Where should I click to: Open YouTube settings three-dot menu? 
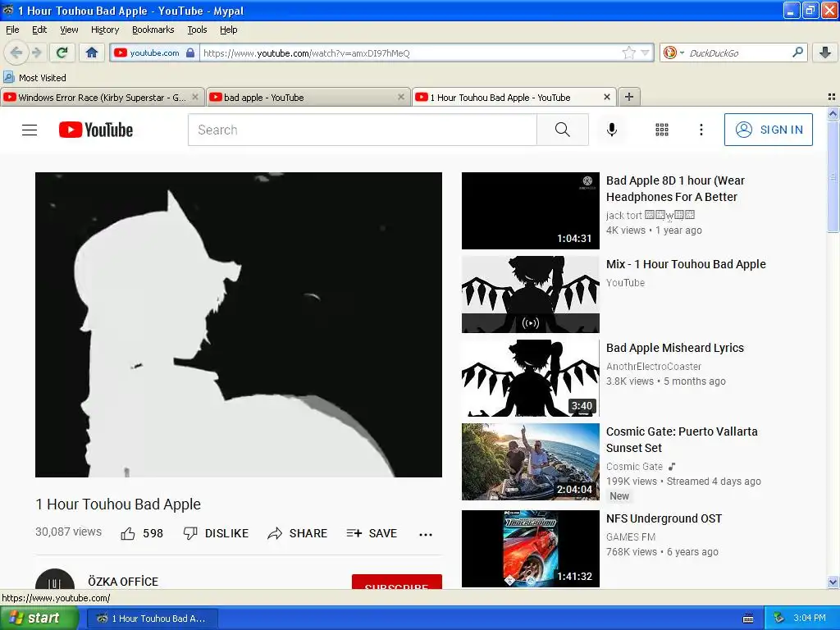[x=701, y=130]
